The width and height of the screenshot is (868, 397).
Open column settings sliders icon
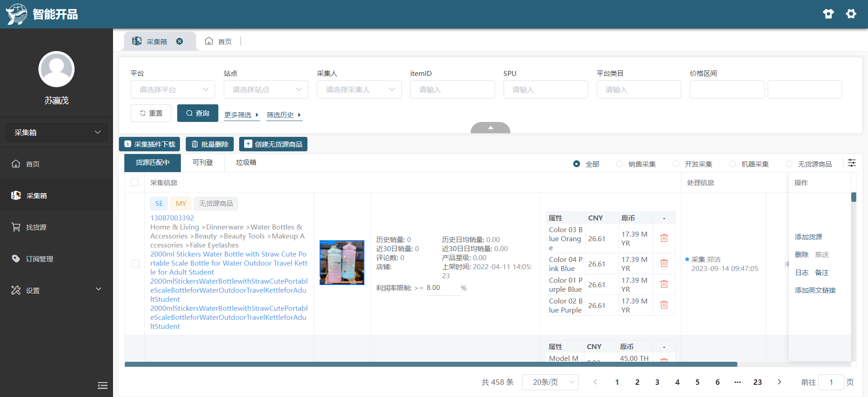(x=852, y=163)
